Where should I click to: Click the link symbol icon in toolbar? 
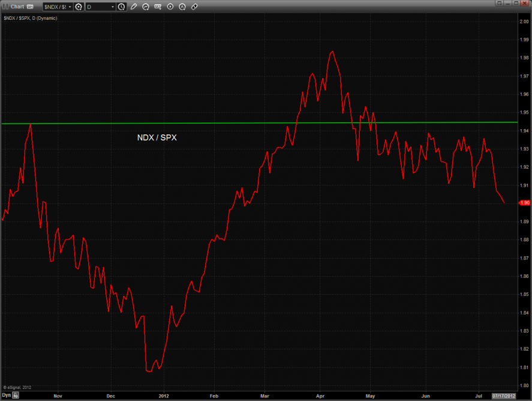click(x=194, y=7)
